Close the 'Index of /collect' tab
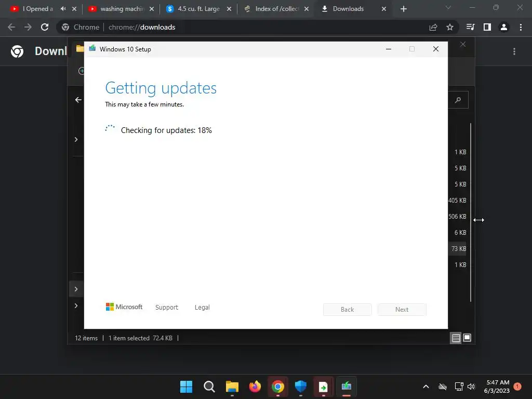532x399 pixels. [307, 9]
